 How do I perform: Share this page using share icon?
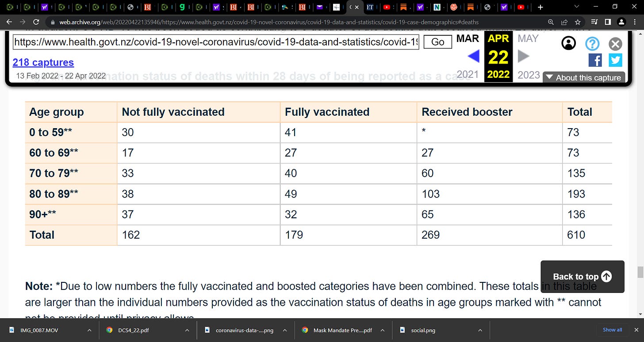[x=564, y=22]
